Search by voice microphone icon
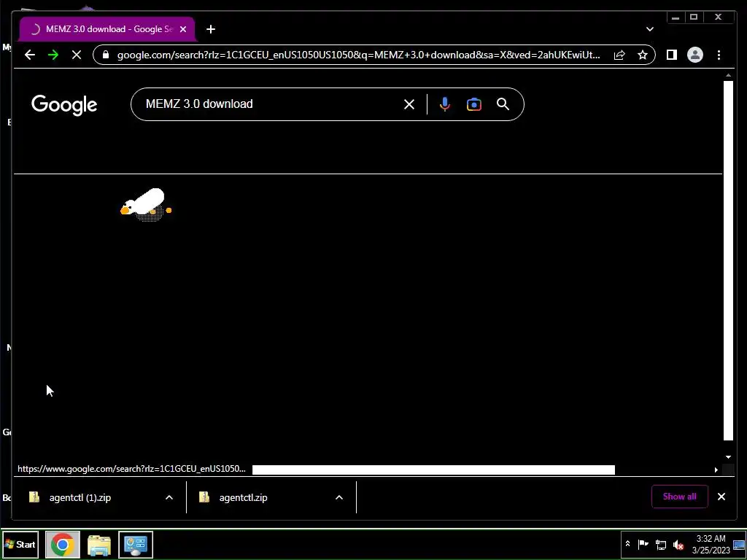Screen dimensions: 747x560 pyautogui.click(x=444, y=104)
